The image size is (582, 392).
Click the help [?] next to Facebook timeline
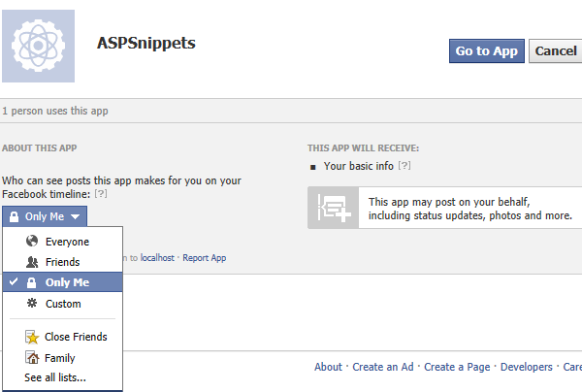[x=101, y=194]
